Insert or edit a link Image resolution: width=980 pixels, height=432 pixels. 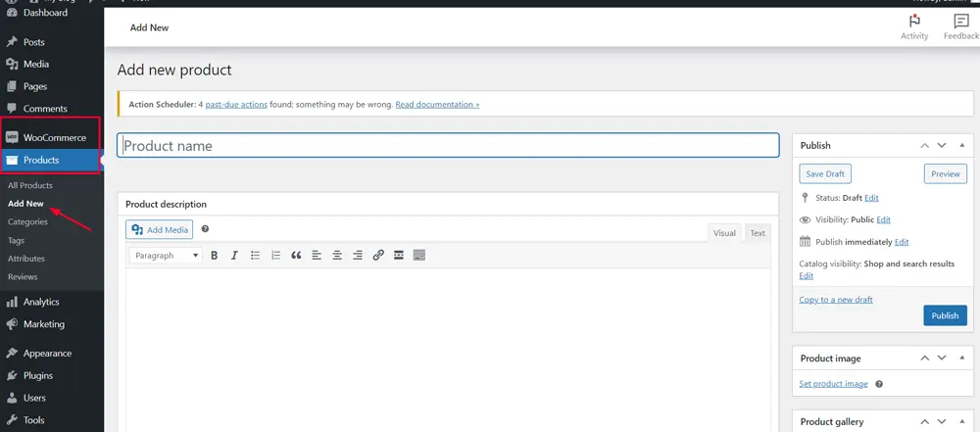(x=378, y=255)
